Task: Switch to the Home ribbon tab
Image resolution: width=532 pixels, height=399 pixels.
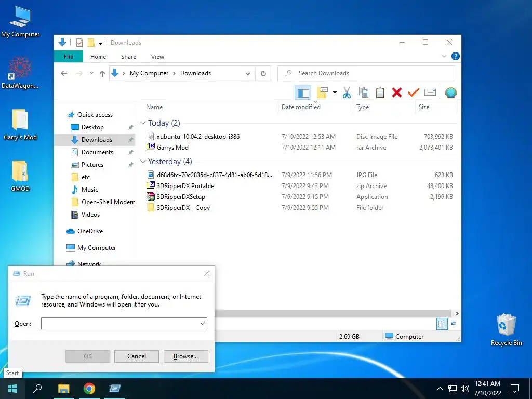Action: [98, 57]
